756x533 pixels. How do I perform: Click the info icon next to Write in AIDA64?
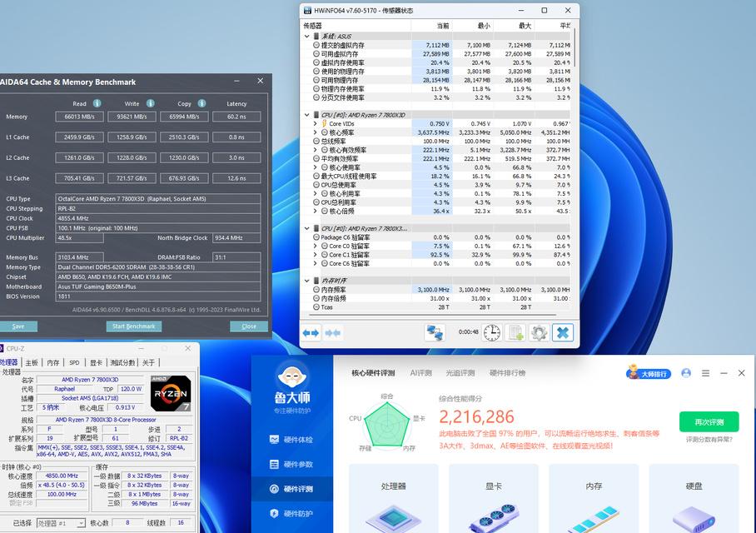tap(151, 103)
